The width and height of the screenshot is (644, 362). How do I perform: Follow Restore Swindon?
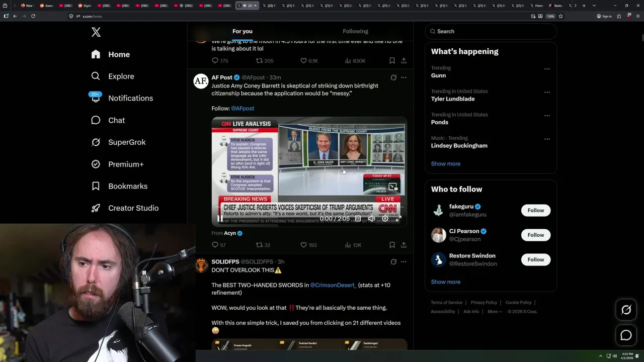click(536, 259)
